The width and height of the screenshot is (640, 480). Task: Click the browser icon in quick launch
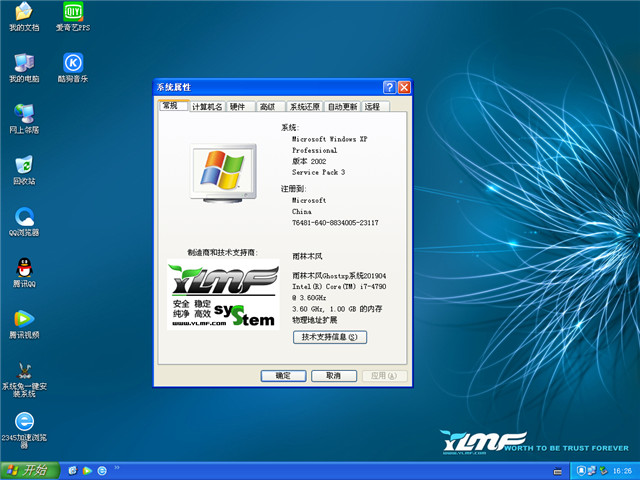(x=73, y=471)
